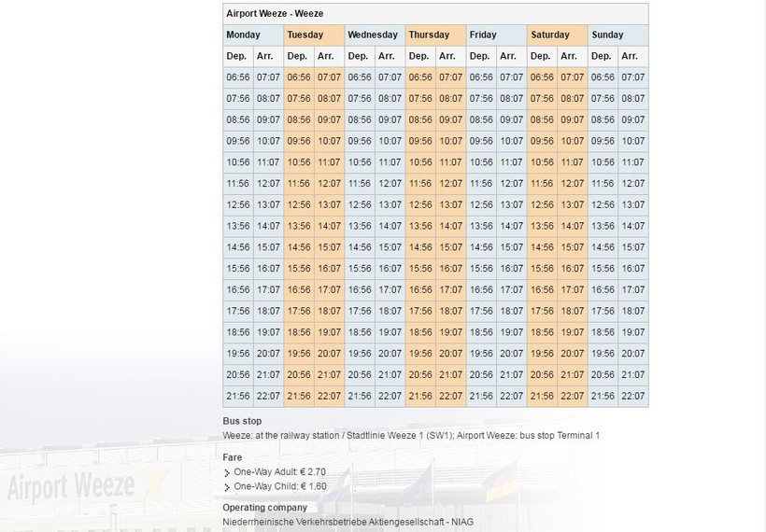Select the Sunday column header

[x=607, y=35]
